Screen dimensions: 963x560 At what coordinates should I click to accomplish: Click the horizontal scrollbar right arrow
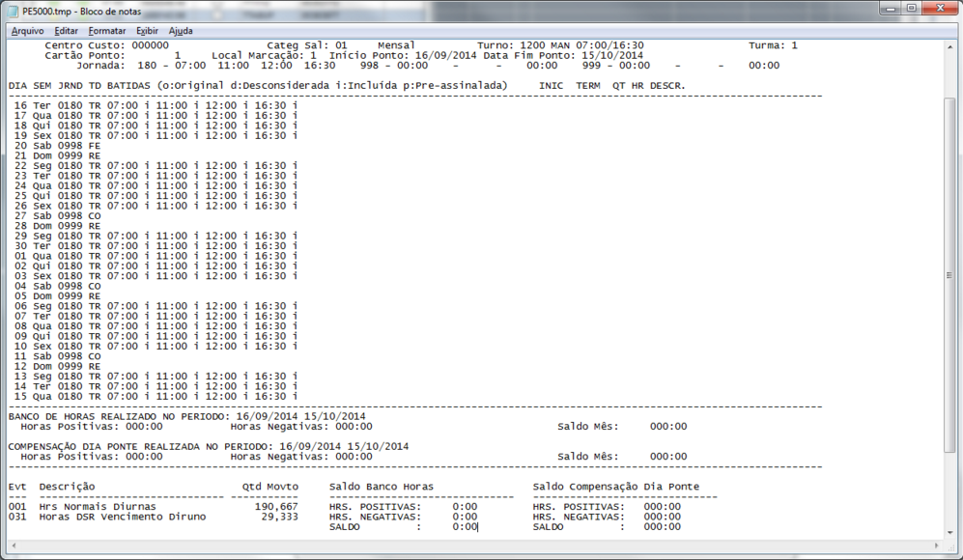937,546
